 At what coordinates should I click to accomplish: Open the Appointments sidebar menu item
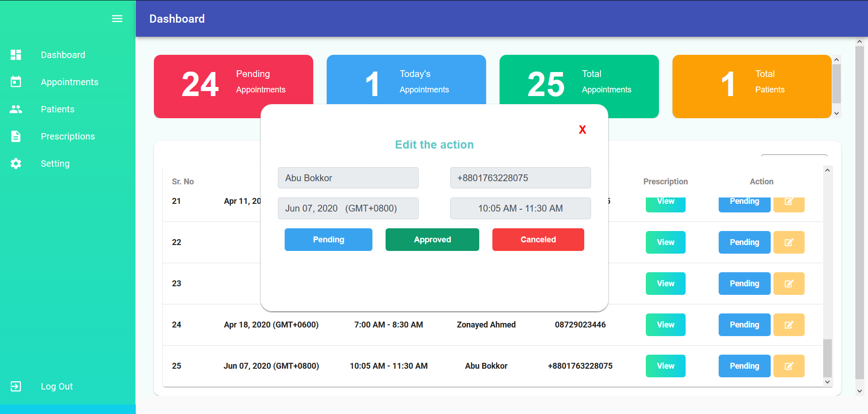(x=70, y=82)
